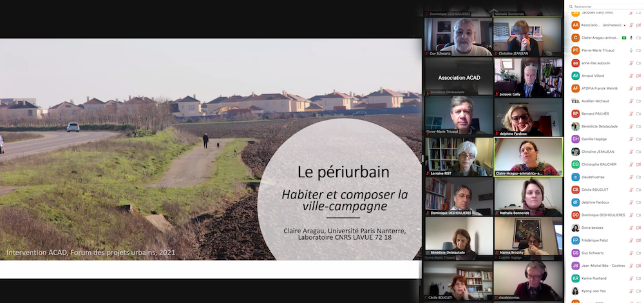Image resolution: width=644 pixels, height=303 pixels.
Task: Toggle the disabled camera for ATOPIA Franck Wehrlé
Action: (x=639, y=88)
